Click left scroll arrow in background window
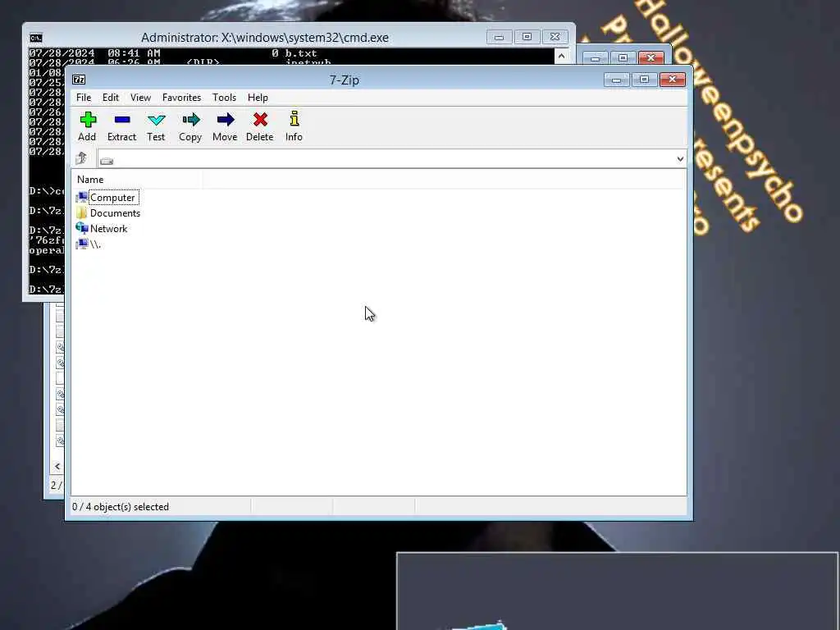840x630 pixels. coord(57,466)
